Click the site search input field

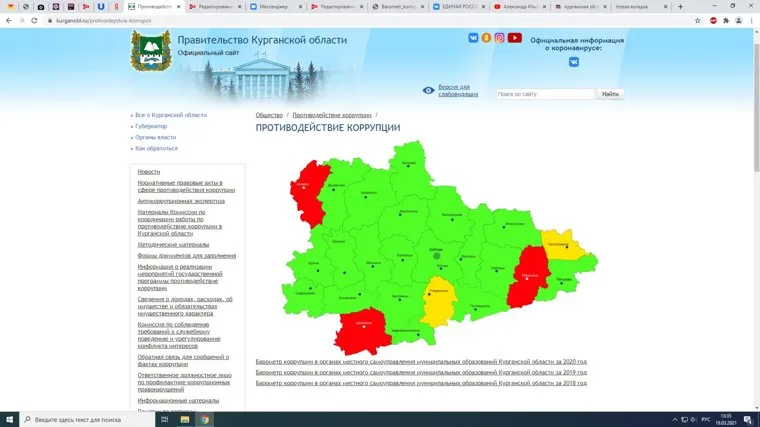coord(545,94)
